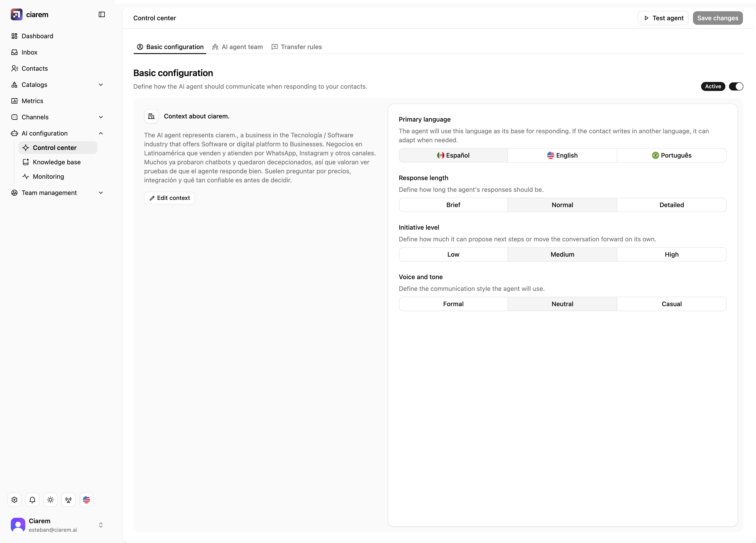Click the Test agent button
756x543 pixels.
[x=663, y=18]
